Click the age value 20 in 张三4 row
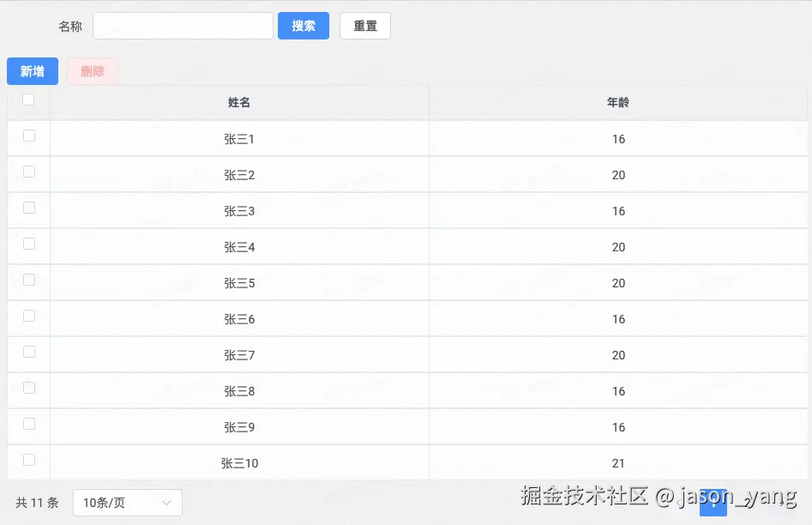This screenshot has height=525, width=812. coord(618,247)
